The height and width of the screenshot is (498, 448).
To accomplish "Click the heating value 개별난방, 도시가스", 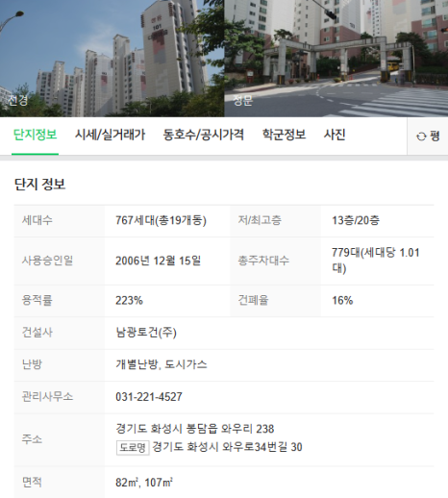I will (162, 364).
